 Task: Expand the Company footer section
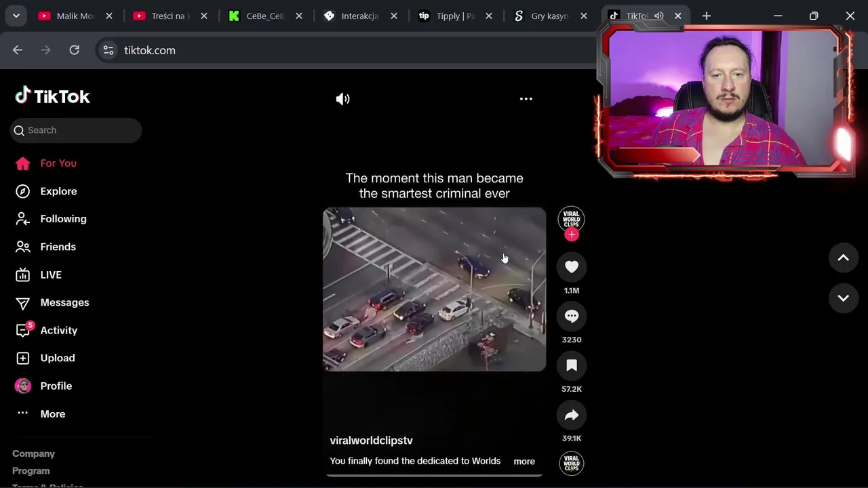pos(33,453)
